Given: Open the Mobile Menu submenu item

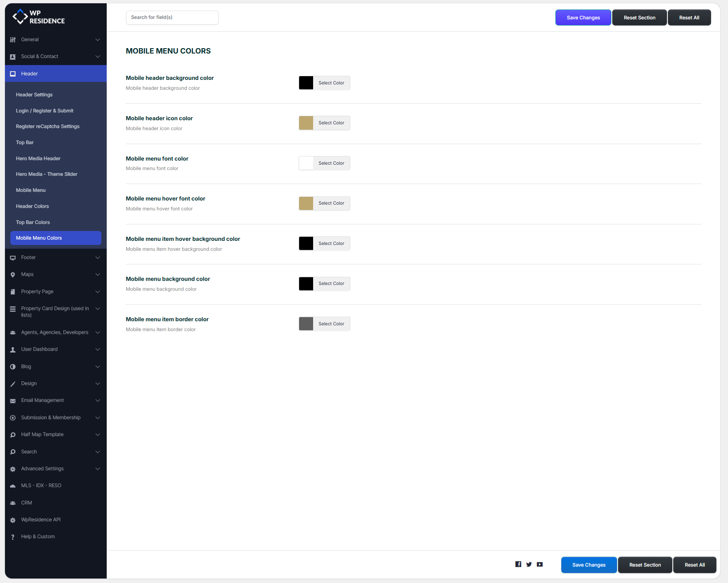Looking at the screenshot, I should (30, 190).
